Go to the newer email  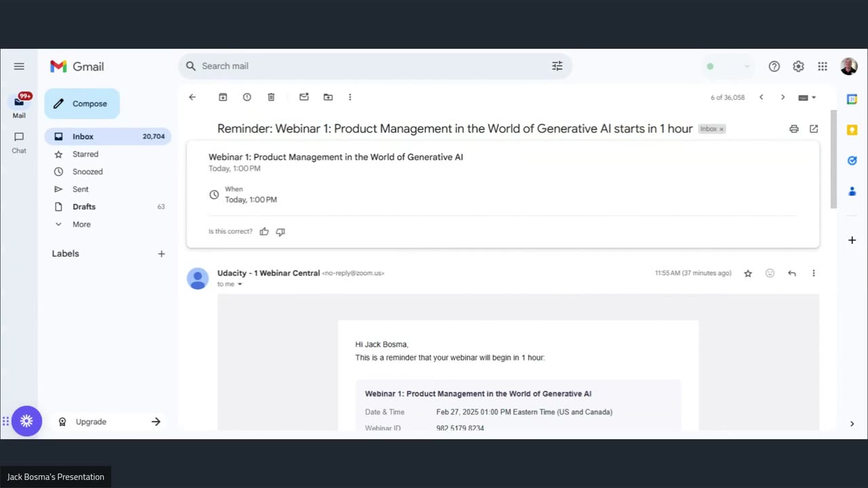(761, 97)
